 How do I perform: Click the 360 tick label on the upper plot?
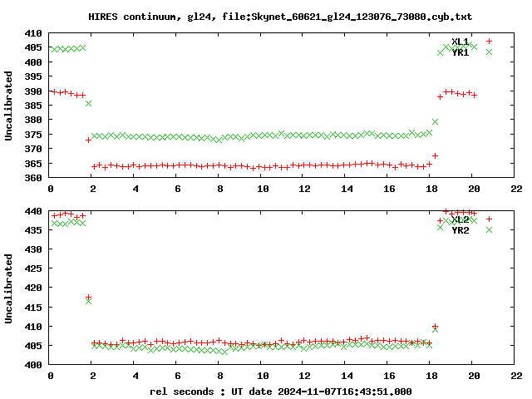[x=33, y=178]
